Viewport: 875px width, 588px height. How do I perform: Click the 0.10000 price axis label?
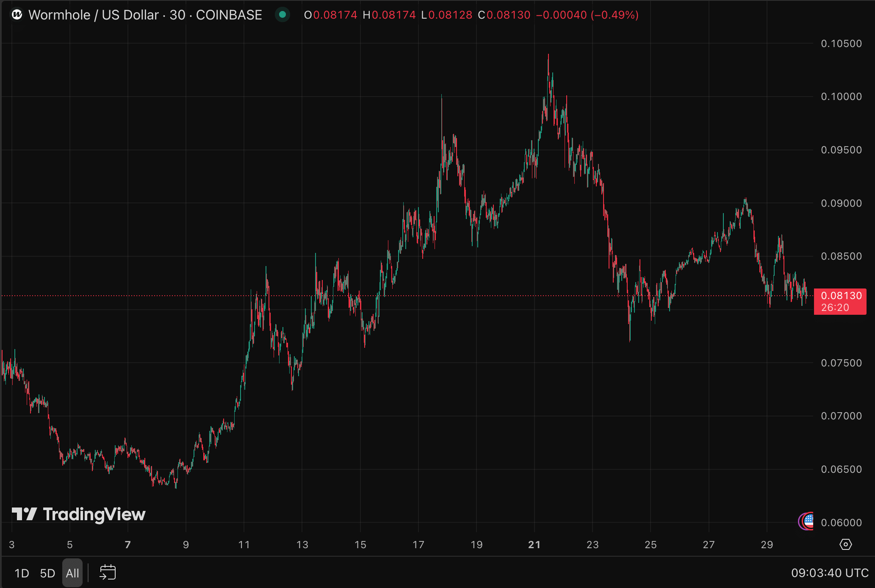[x=841, y=97]
